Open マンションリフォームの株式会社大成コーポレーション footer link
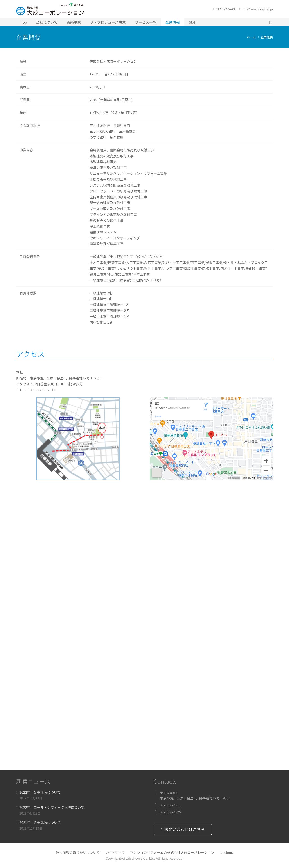 tap(172, 852)
